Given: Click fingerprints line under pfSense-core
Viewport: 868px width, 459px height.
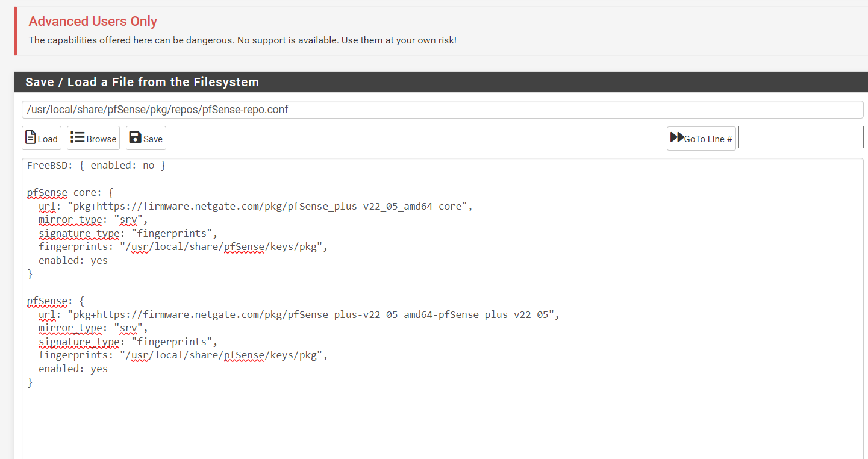Looking at the screenshot, I should click(183, 247).
